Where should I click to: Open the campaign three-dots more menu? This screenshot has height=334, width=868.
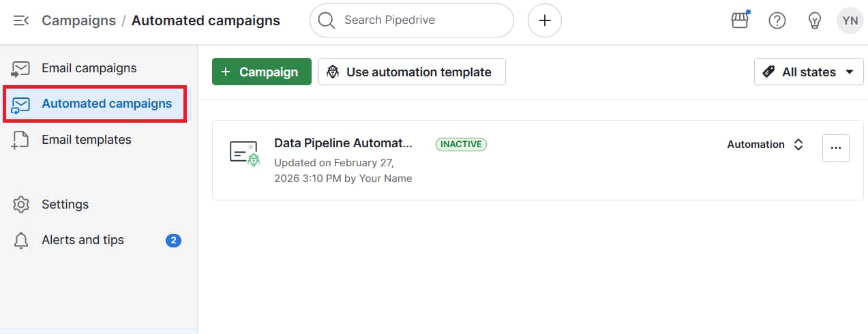click(x=836, y=147)
